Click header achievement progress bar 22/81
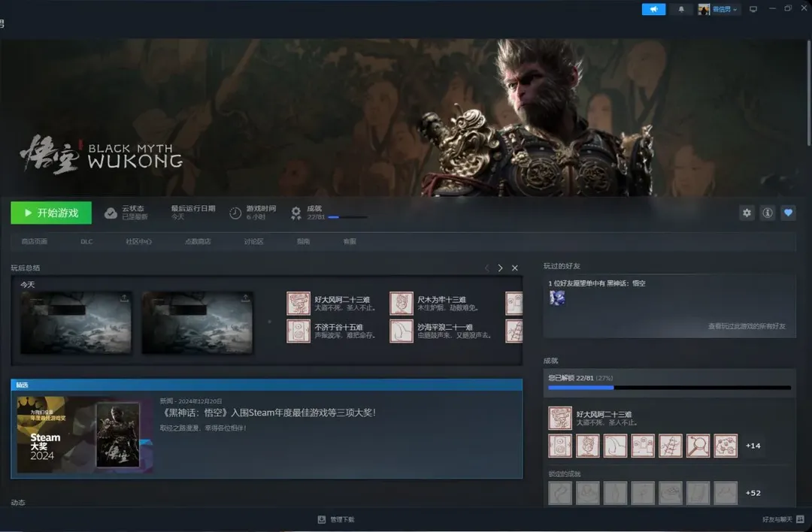Screen dimensions: 812x532 347,217
